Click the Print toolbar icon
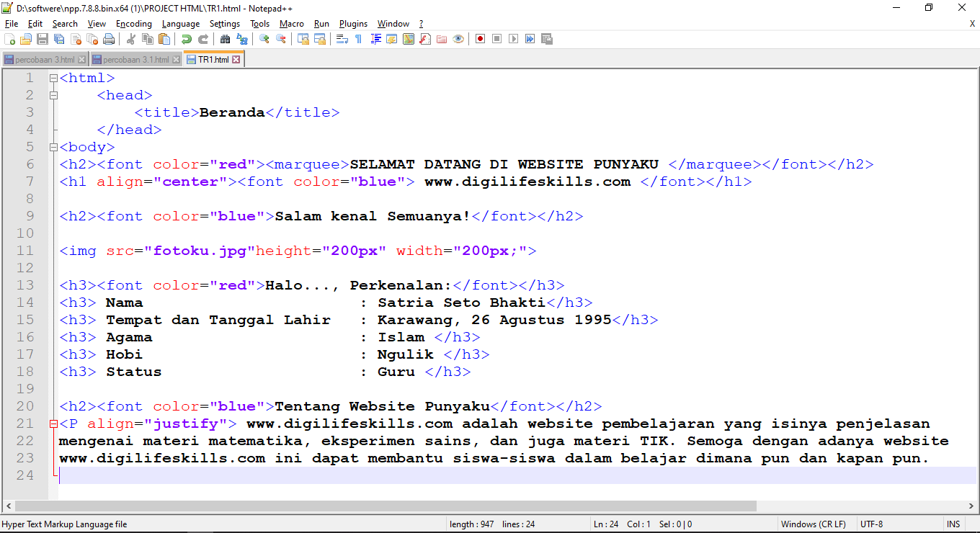 (108, 39)
